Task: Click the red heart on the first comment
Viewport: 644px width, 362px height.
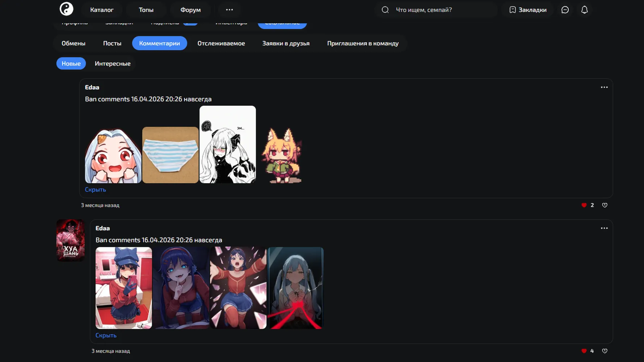Action: click(x=584, y=205)
